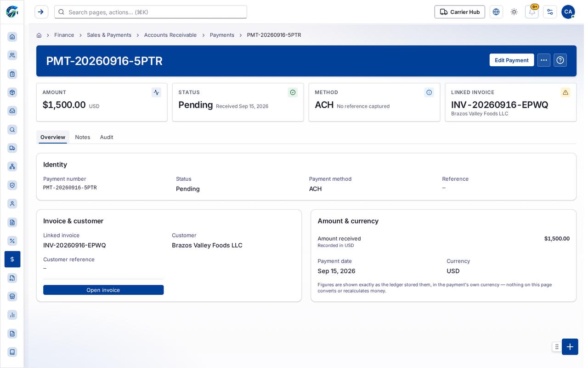Open the home icon in the sidebar
Screen dimensions: 588x368
tap(12, 37)
